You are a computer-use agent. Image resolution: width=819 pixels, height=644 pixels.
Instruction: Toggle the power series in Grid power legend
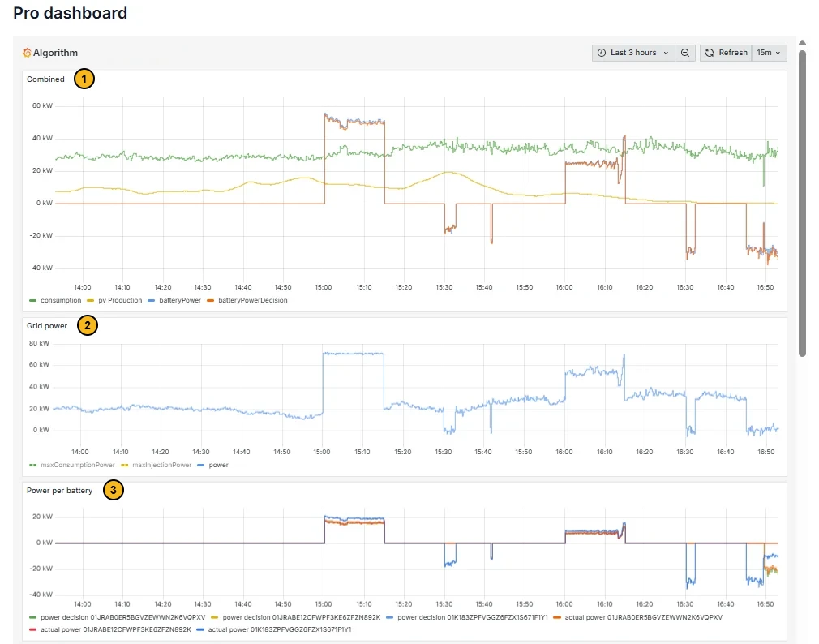[213, 465]
